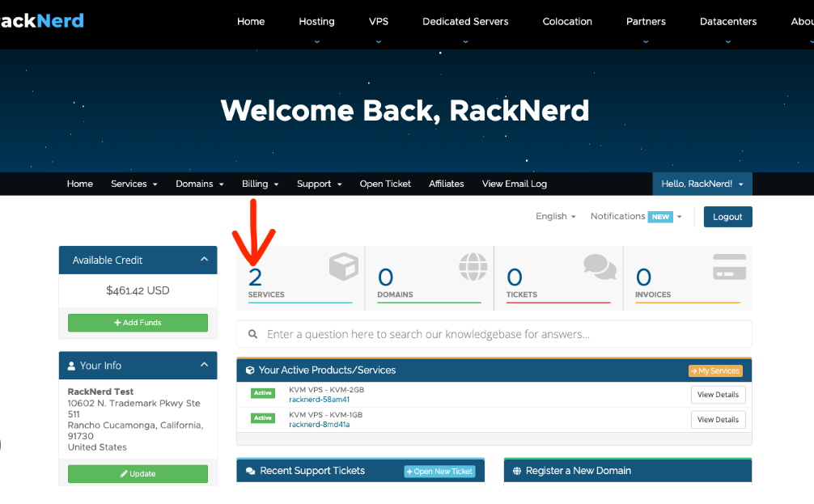
Task: Click the RackNerd logo
Action: pos(41,21)
